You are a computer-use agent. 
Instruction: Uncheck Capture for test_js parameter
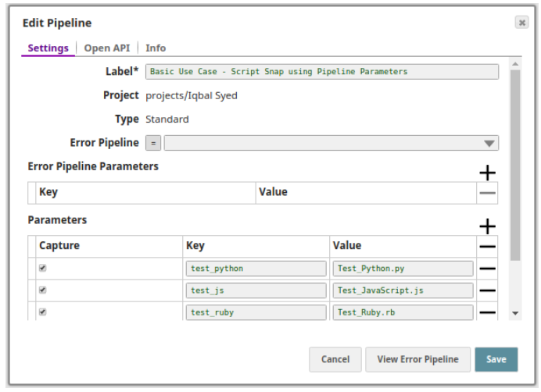click(42, 290)
